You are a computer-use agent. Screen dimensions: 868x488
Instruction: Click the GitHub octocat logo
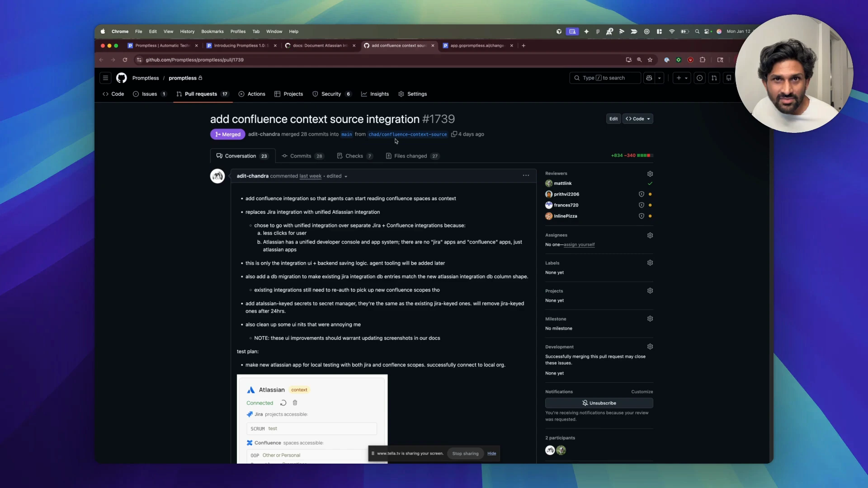click(121, 78)
